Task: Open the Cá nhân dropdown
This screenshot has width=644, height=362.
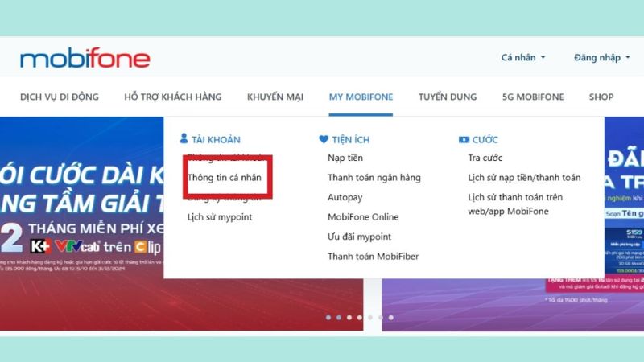Action: click(x=522, y=57)
